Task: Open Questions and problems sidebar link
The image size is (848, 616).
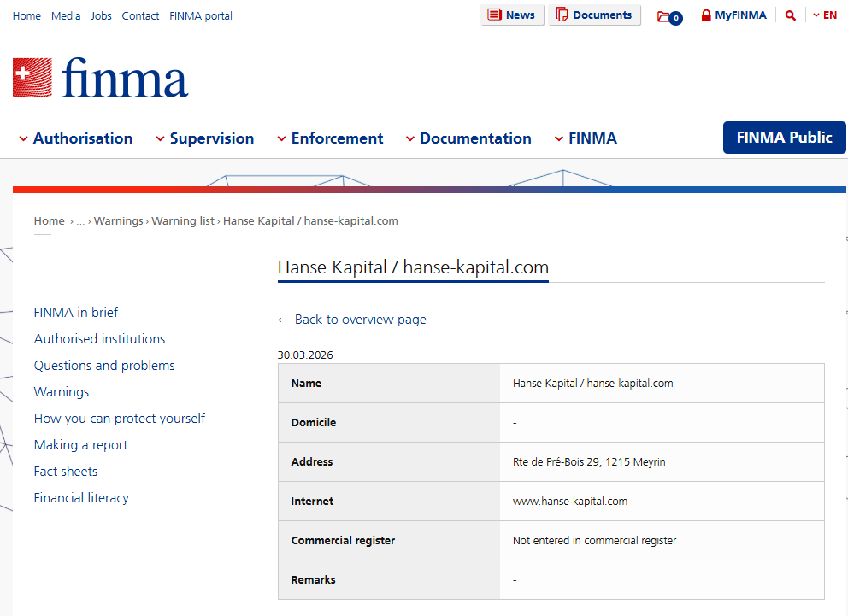Action: [x=104, y=366]
